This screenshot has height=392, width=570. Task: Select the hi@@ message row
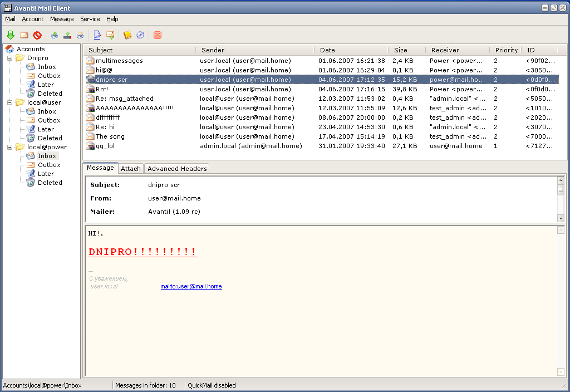[x=322, y=70]
